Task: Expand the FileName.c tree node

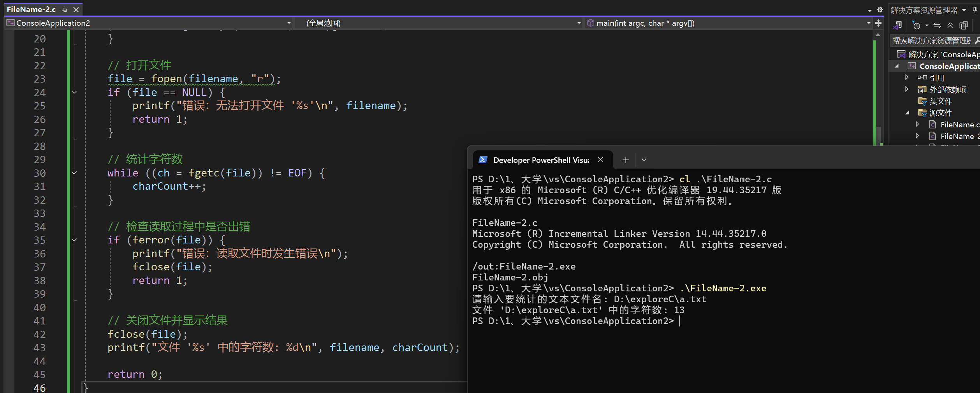Action: click(918, 125)
